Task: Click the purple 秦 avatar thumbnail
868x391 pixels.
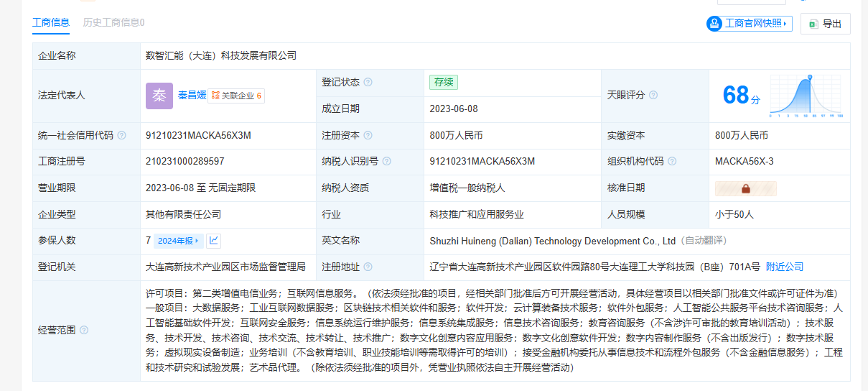Action: click(159, 96)
